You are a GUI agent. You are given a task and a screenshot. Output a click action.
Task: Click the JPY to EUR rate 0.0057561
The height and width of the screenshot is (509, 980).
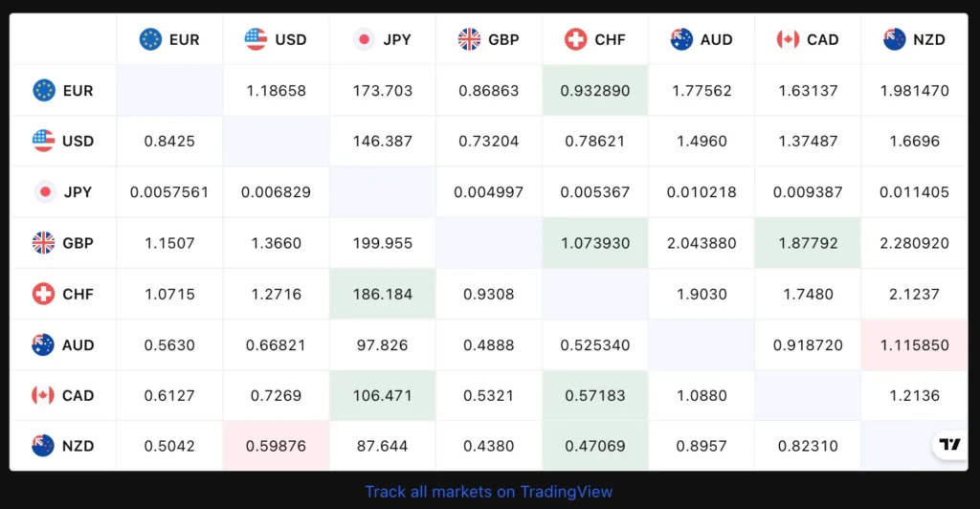(169, 192)
